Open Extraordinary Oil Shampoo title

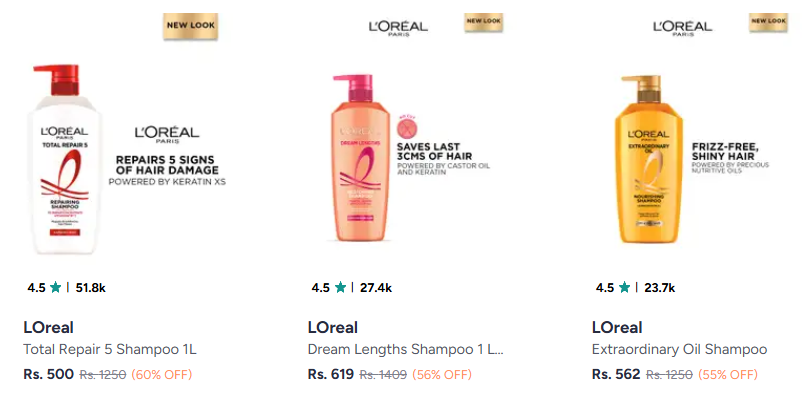coord(679,350)
